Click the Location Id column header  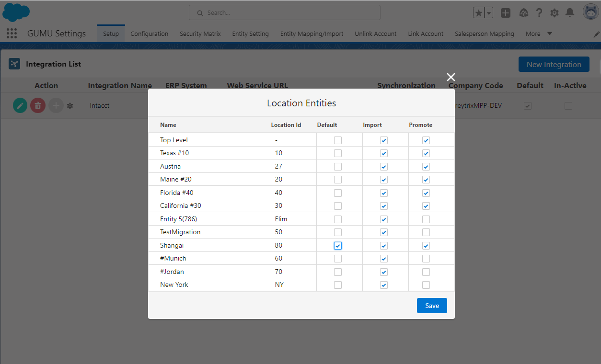[x=286, y=125]
